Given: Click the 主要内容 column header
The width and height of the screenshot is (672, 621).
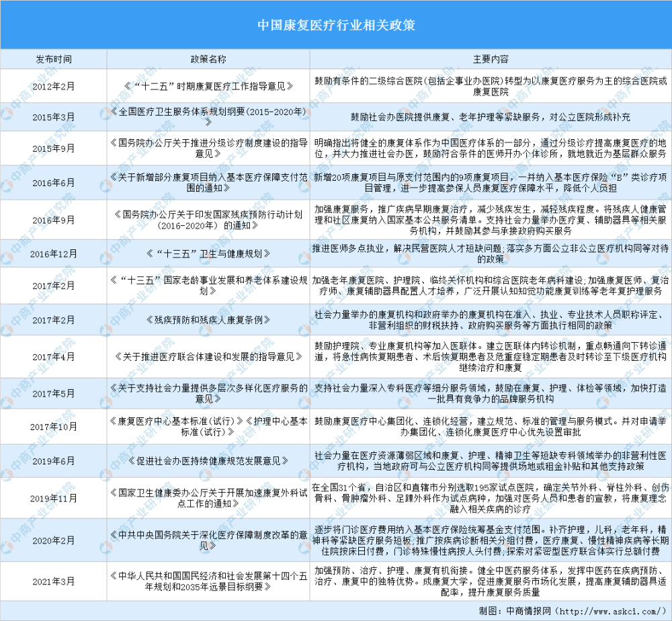Looking at the screenshot, I should pos(491,60).
